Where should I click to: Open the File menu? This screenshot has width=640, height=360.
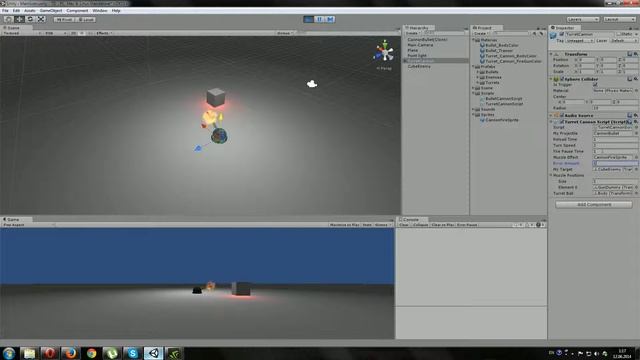coord(5,11)
